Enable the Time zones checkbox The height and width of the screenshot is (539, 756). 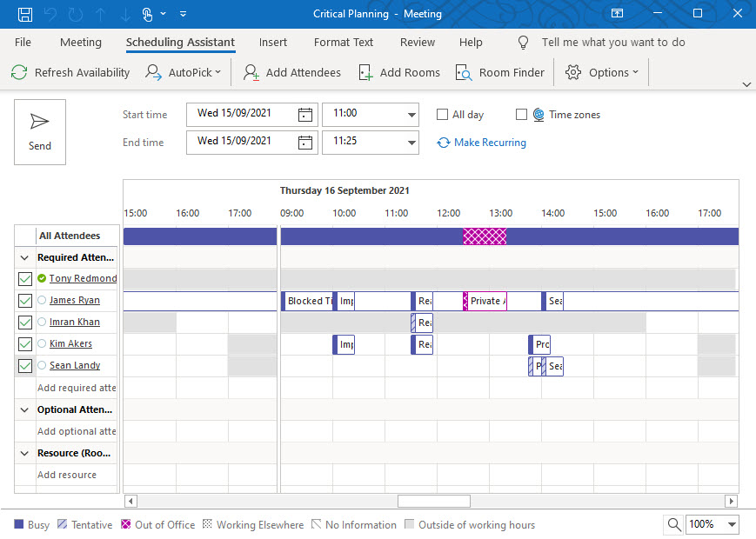(x=521, y=115)
